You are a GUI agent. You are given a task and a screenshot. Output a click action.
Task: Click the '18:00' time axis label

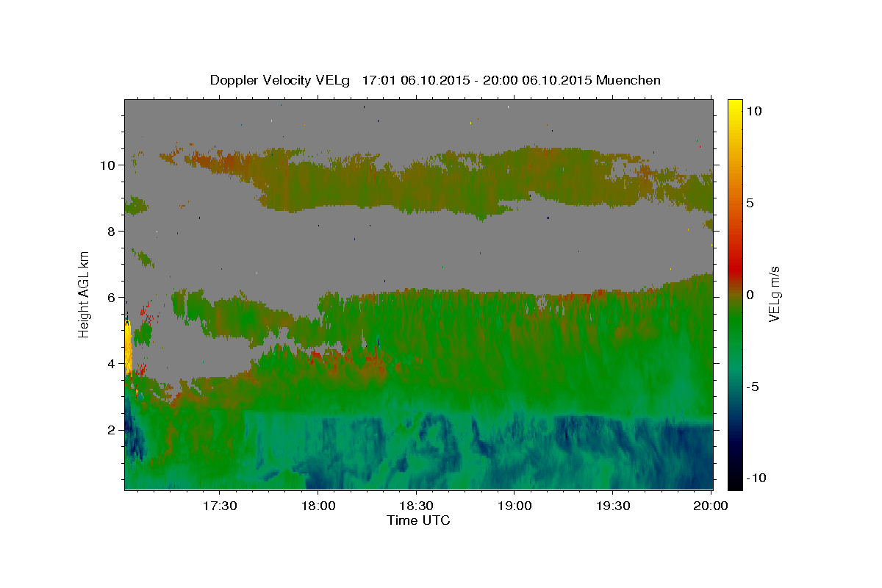[318, 506]
